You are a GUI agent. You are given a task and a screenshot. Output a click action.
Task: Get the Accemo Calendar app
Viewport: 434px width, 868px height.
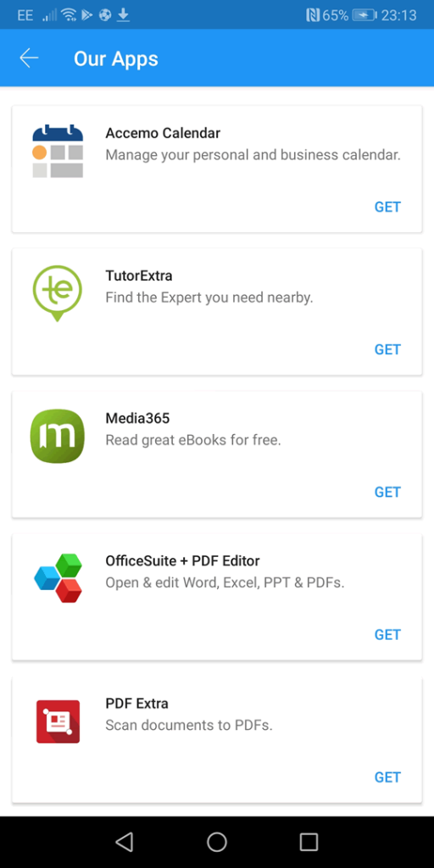pos(387,207)
